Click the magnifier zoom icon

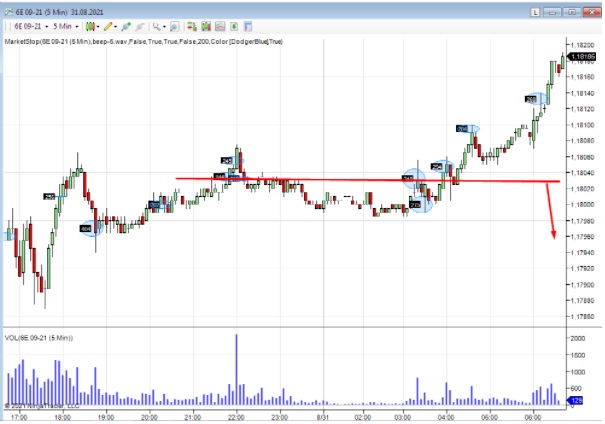158,26
